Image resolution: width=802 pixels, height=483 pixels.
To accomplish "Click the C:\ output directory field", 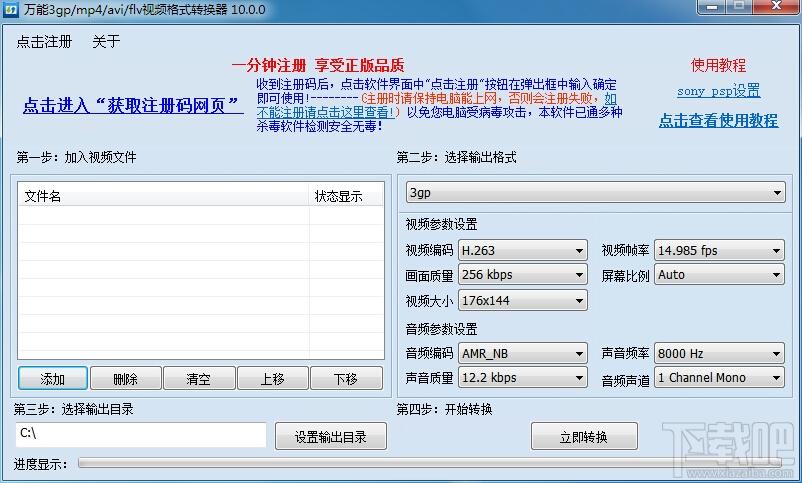I will (x=140, y=435).
